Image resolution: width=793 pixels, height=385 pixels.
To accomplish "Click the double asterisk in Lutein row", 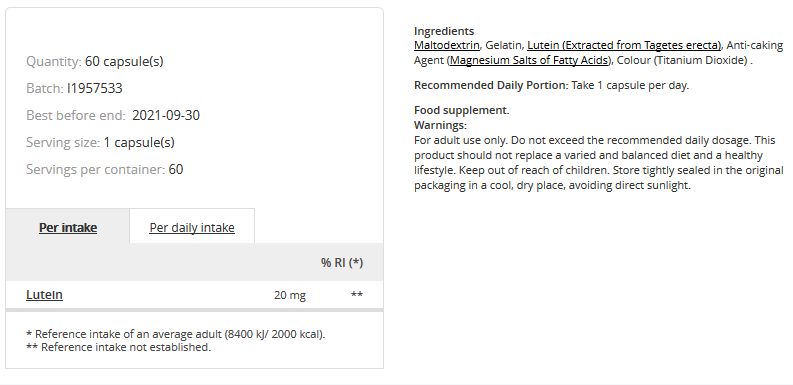I will (x=357, y=294).
